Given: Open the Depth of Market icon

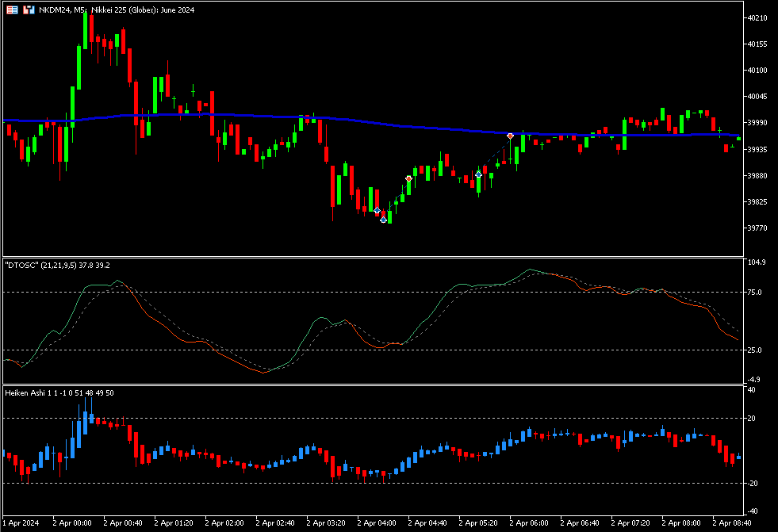Looking at the screenshot, I should point(12,10).
